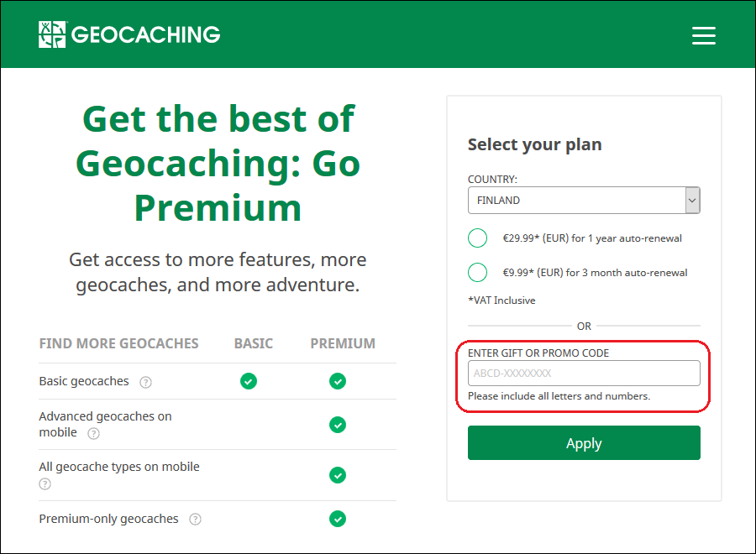Click the PREMIUM column header
756x554 pixels.
pyautogui.click(x=343, y=343)
